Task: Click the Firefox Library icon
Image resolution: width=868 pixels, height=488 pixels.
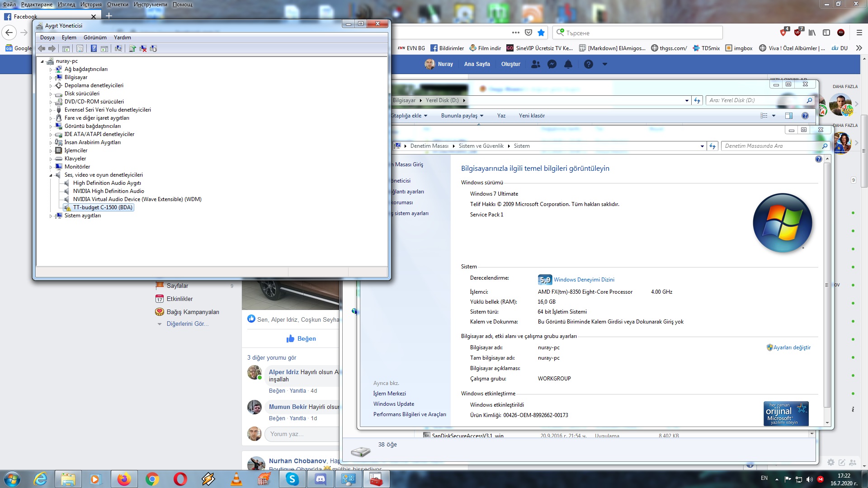Action: click(812, 33)
